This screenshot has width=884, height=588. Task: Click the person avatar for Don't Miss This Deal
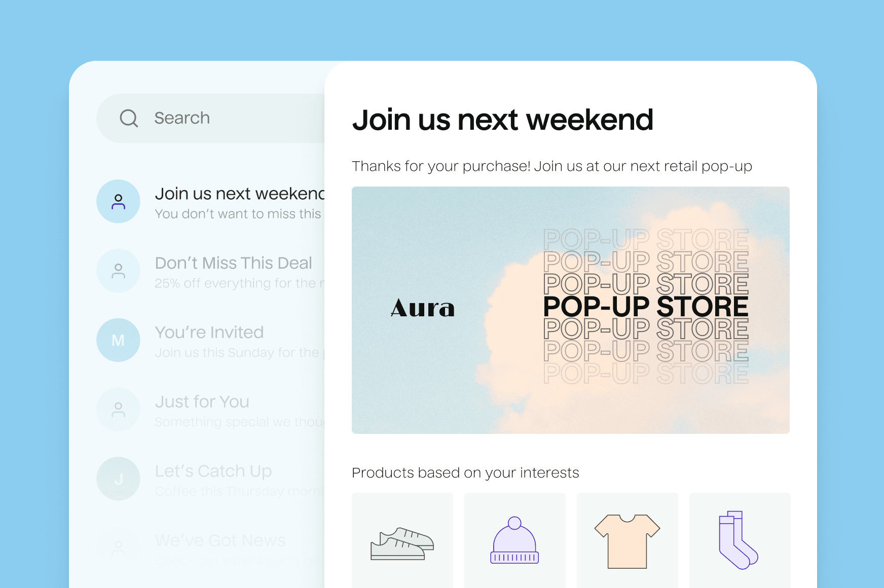point(118,271)
